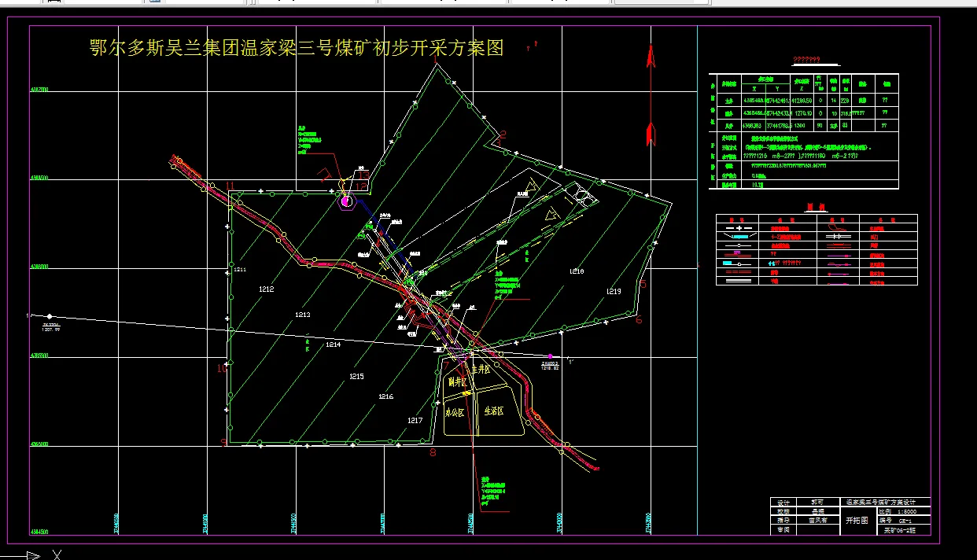Click the X column header in shaft table
Image resolution: width=977 pixels, height=560 pixels.
point(754,88)
